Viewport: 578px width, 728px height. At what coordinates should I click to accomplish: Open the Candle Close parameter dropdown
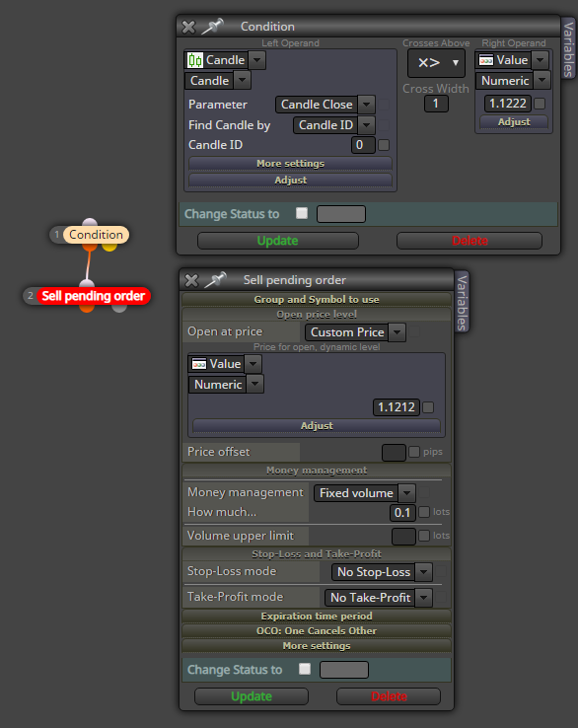(366, 105)
